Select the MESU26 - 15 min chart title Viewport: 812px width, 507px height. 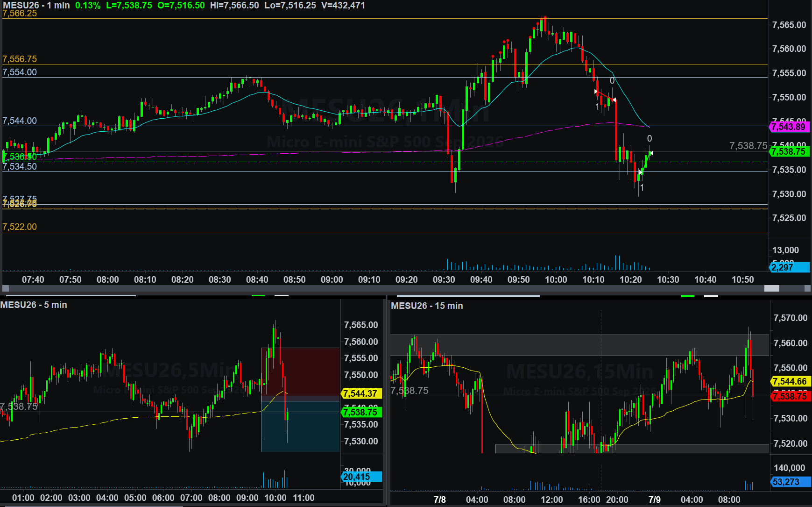click(x=427, y=306)
